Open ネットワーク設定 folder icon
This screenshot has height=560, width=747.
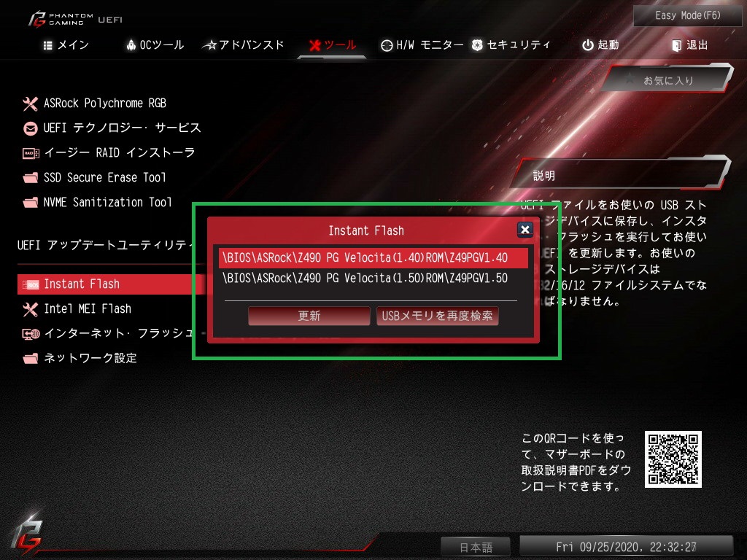pos(31,359)
